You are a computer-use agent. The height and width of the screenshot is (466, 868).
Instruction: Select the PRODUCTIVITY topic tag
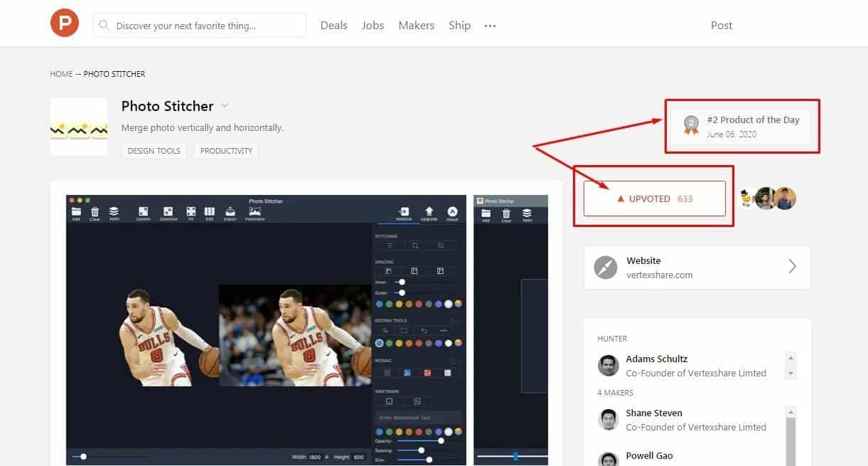(226, 151)
